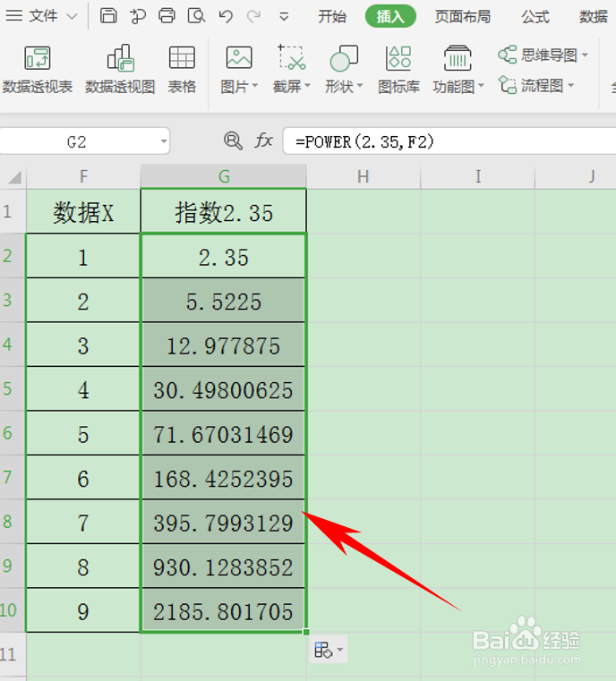The height and width of the screenshot is (681, 616).
Task: Click the Undo icon
Action: pyautogui.click(x=226, y=16)
